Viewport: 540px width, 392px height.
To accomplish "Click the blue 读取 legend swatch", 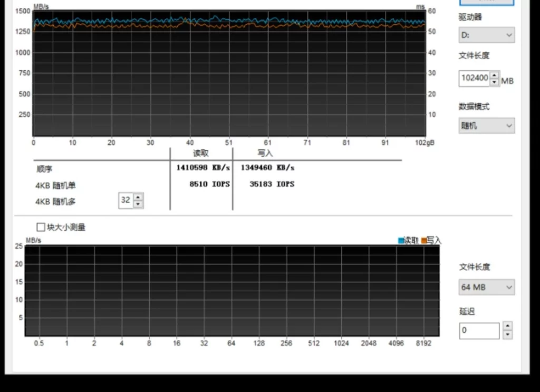I will [401, 241].
